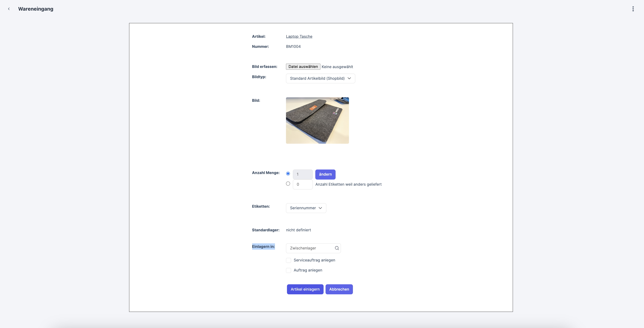Open the Laptop Tasche article link
The height and width of the screenshot is (328, 644).
299,36
